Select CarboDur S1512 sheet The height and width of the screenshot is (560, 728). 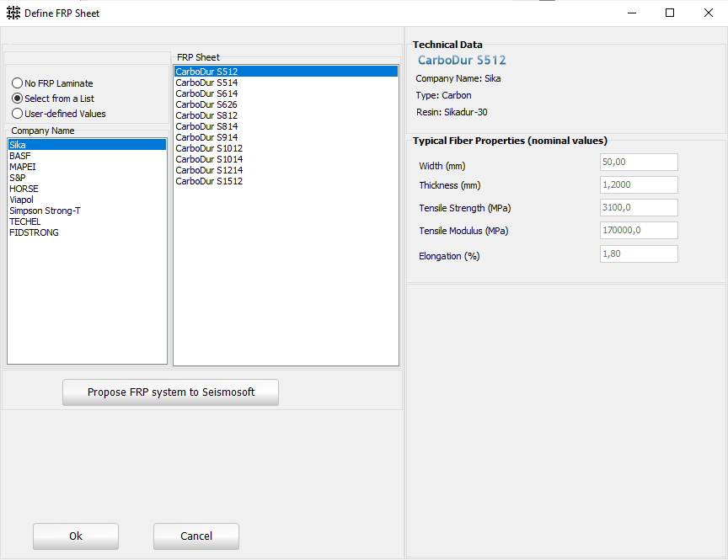(286, 181)
